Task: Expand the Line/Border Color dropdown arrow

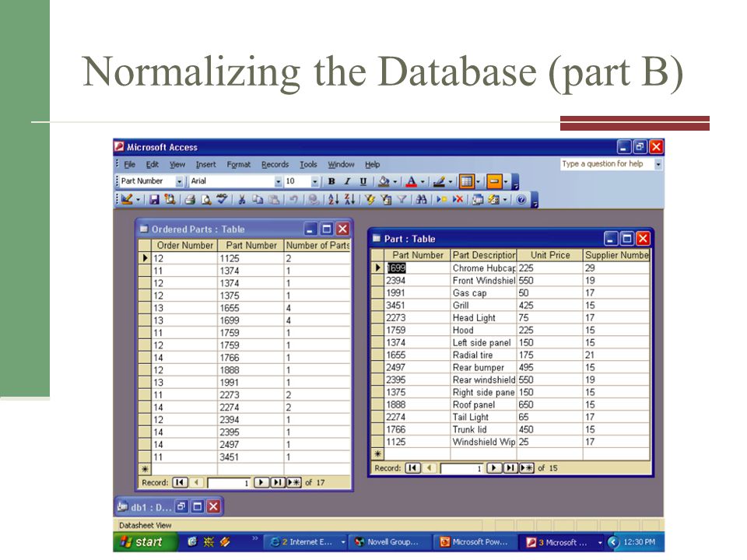Action: (x=451, y=181)
